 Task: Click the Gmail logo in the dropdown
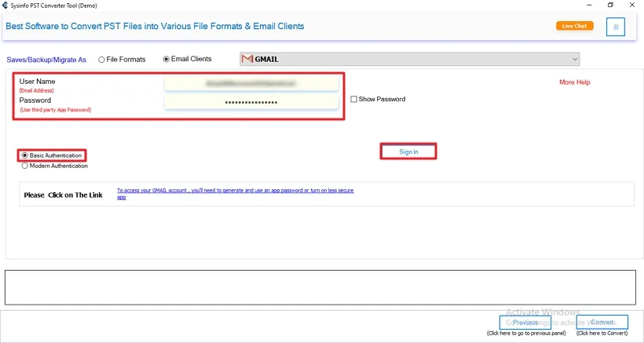(247, 59)
